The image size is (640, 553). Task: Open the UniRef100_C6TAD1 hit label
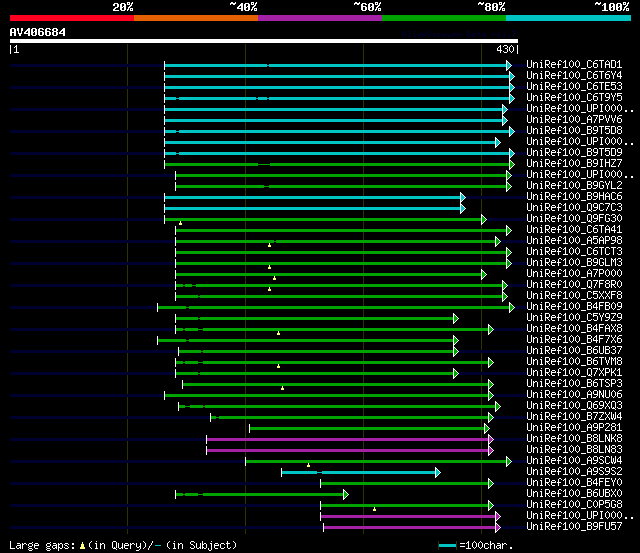coord(574,64)
